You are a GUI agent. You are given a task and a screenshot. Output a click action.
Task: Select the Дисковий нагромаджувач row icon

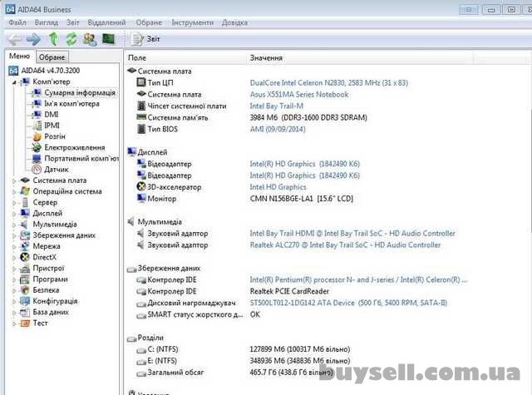point(141,304)
